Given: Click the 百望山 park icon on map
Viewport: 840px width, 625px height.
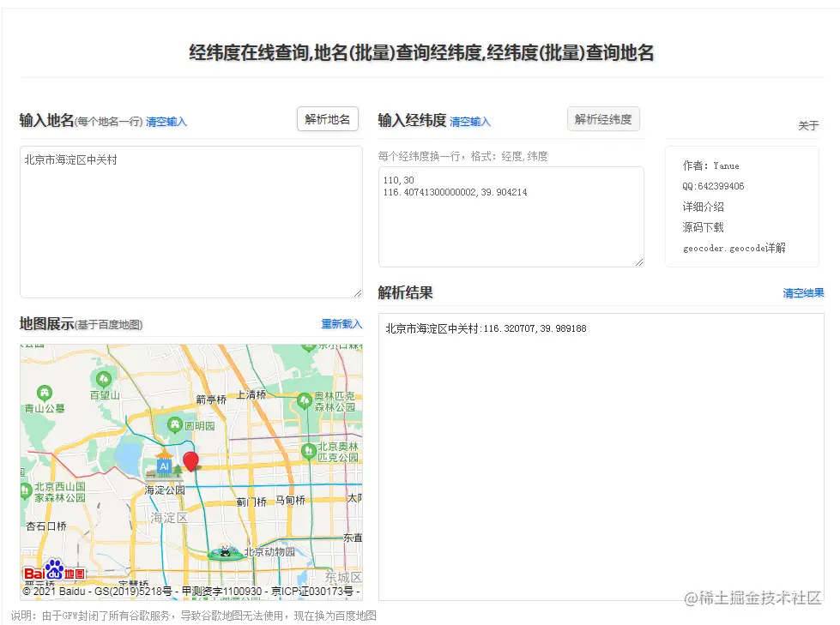Looking at the screenshot, I should pos(104,380).
